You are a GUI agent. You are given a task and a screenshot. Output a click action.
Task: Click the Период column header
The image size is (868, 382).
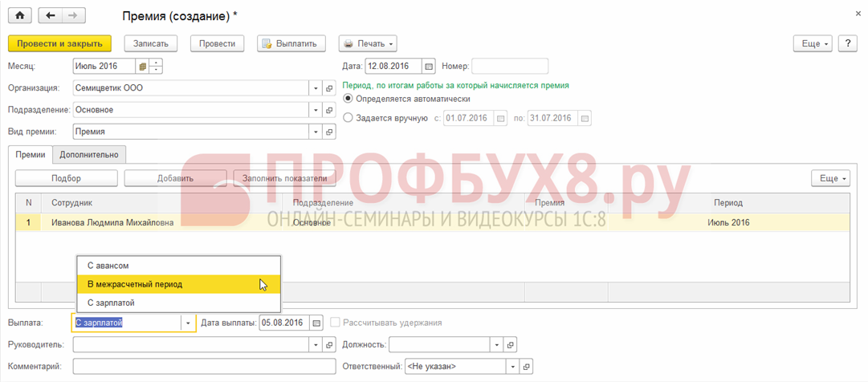coord(728,203)
